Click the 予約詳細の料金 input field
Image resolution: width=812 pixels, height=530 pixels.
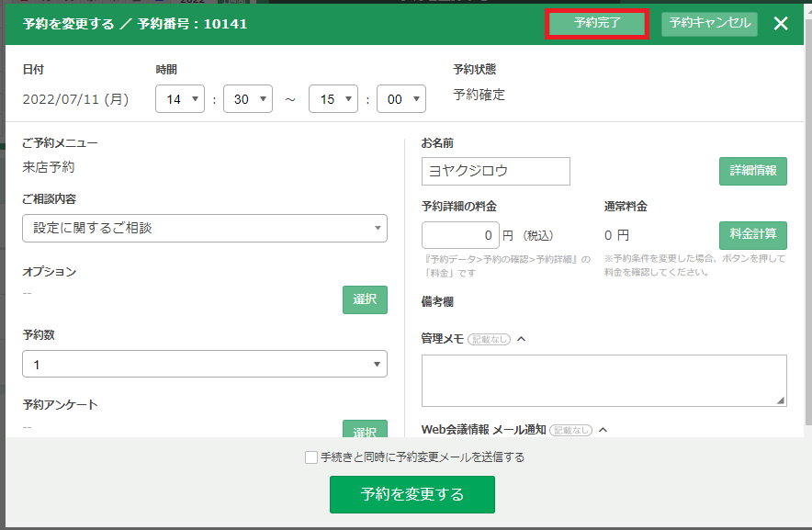[460, 235]
